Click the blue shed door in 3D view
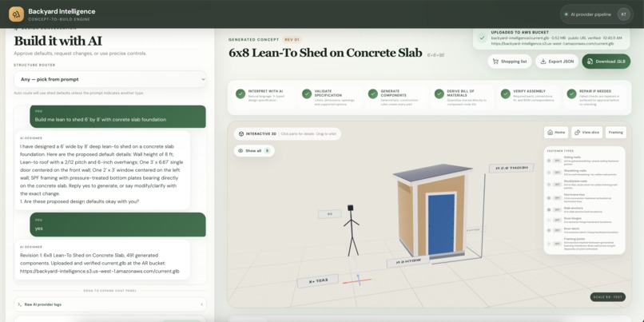Screen dimensions: 644x322 click(x=441, y=225)
